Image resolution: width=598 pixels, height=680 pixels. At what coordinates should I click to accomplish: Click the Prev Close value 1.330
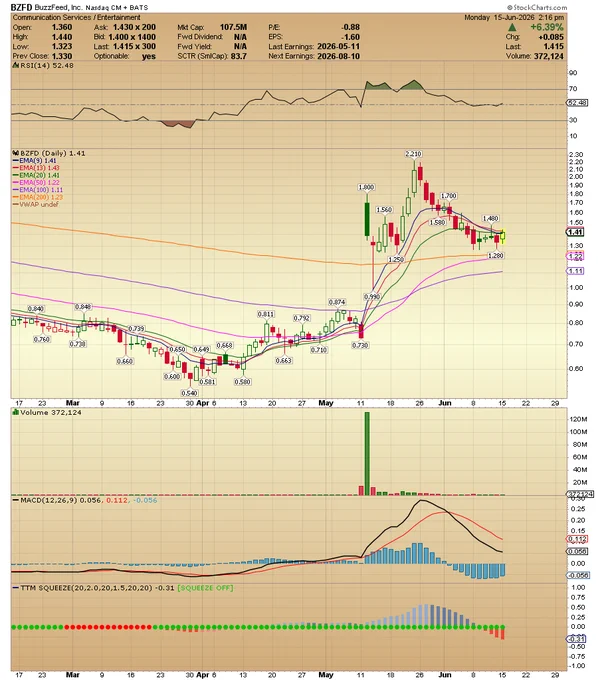[x=62, y=56]
